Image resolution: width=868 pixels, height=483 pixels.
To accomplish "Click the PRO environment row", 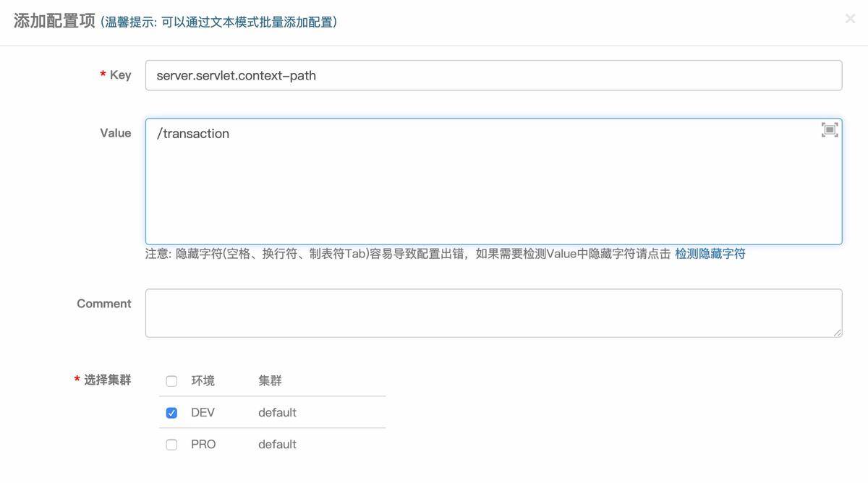I will click(203, 443).
